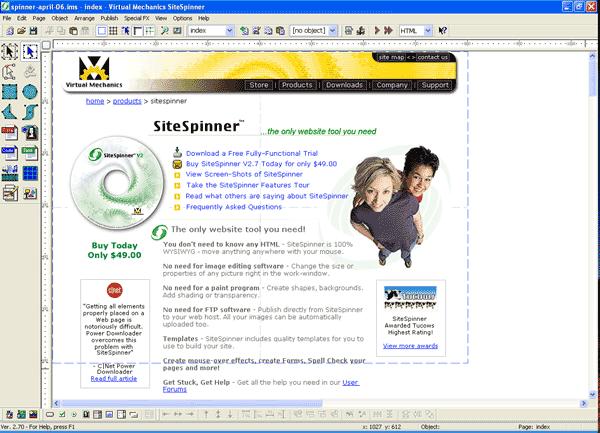Toggle the rulers display button
Image resolution: width=600 pixels, height=433 pixels.
(x=137, y=31)
